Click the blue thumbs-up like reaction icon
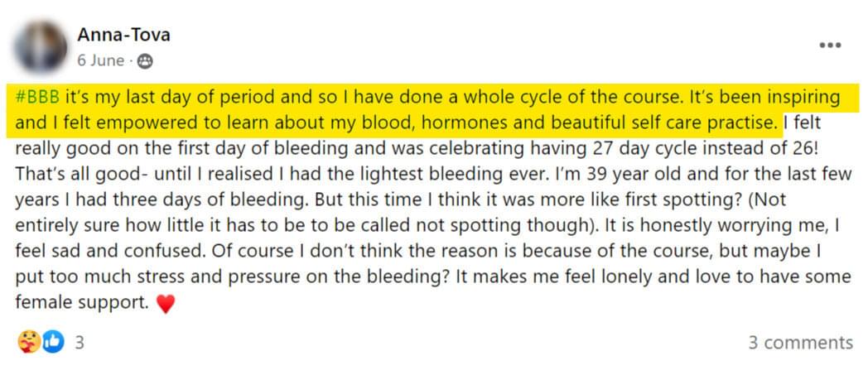 [x=53, y=342]
